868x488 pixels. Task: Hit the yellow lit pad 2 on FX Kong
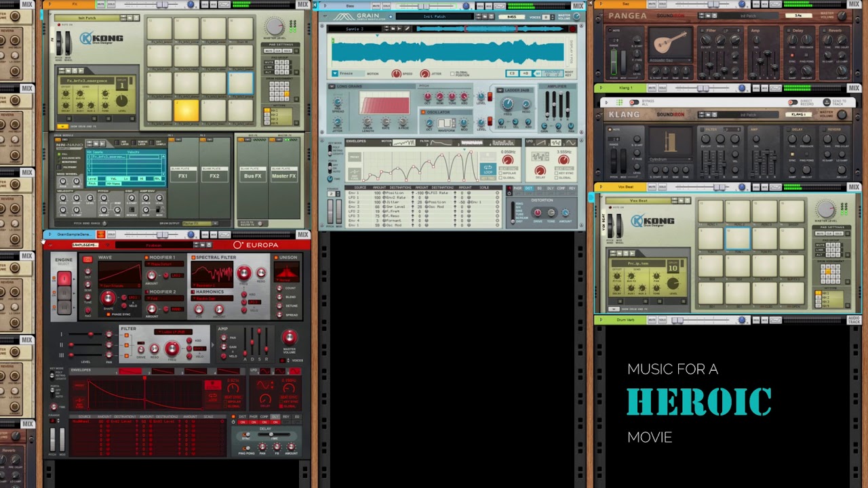[186, 110]
